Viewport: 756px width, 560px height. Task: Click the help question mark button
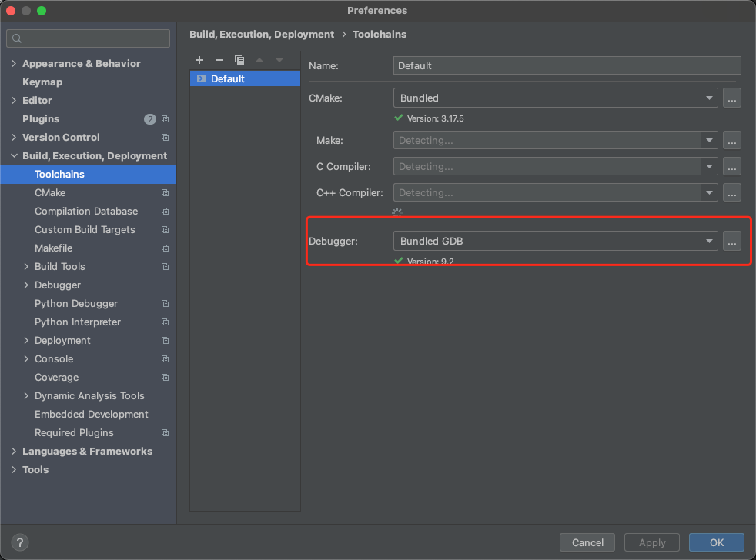click(x=21, y=542)
